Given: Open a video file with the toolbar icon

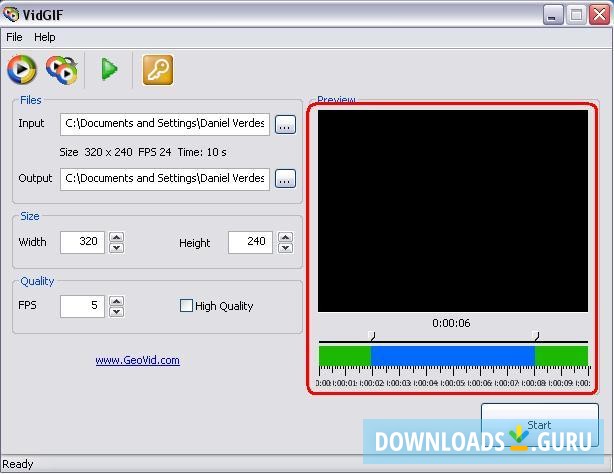Looking at the screenshot, I should 22,69.
